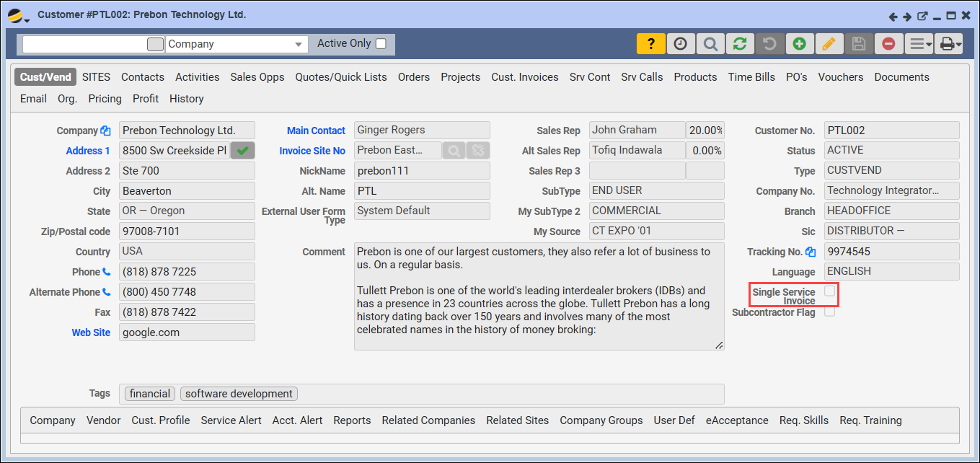Add a new record with green plus
The image size is (980, 463).
click(x=799, y=44)
